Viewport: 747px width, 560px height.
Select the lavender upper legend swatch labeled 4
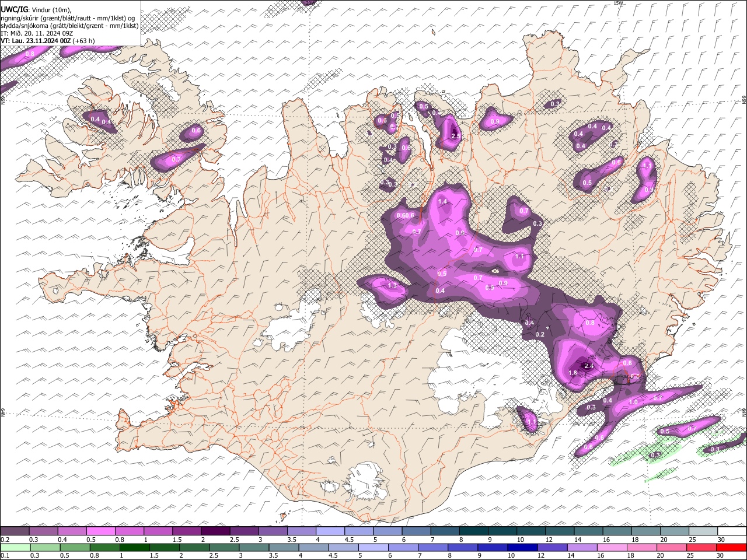330,531
